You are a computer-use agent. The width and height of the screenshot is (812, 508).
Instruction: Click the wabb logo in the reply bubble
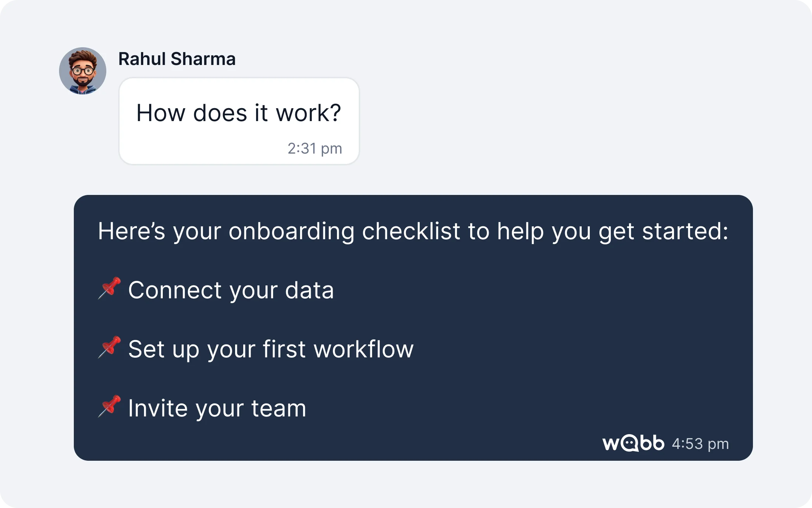click(x=633, y=443)
